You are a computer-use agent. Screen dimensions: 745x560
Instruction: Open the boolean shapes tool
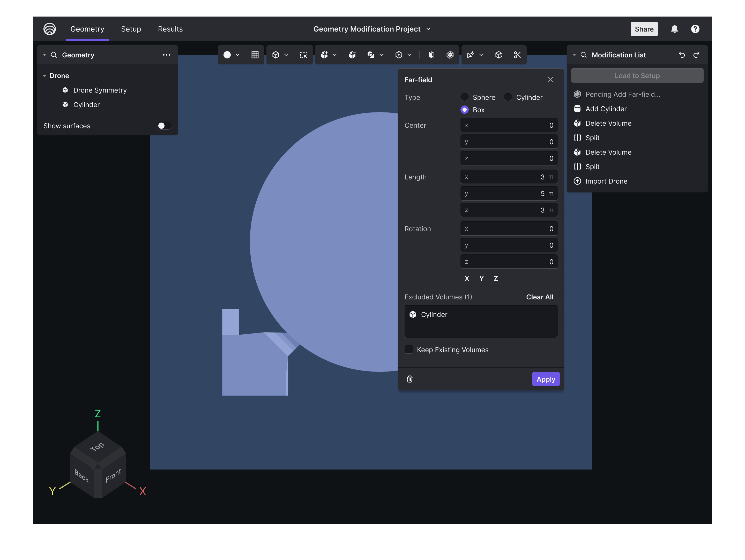pos(371,55)
